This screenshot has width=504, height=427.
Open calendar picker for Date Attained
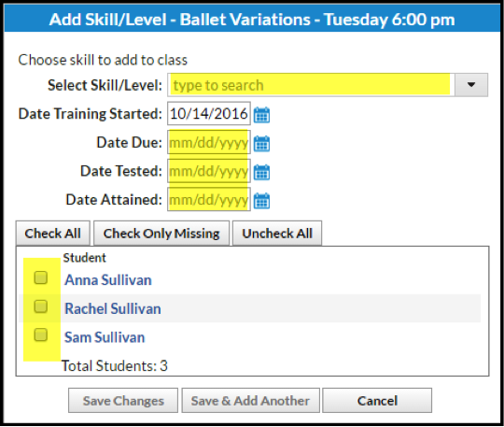tap(261, 201)
